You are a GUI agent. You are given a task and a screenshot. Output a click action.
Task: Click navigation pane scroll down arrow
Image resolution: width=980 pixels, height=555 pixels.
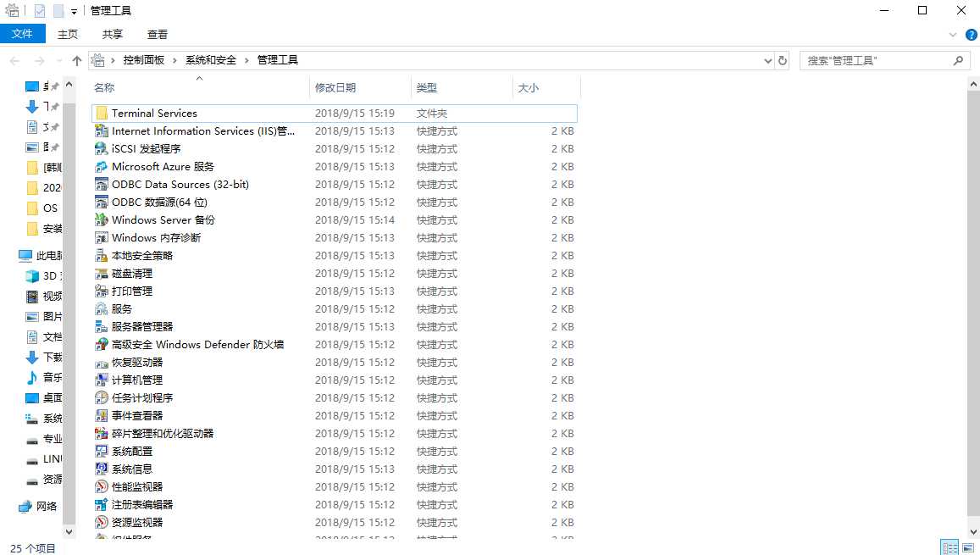(x=69, y=532)
